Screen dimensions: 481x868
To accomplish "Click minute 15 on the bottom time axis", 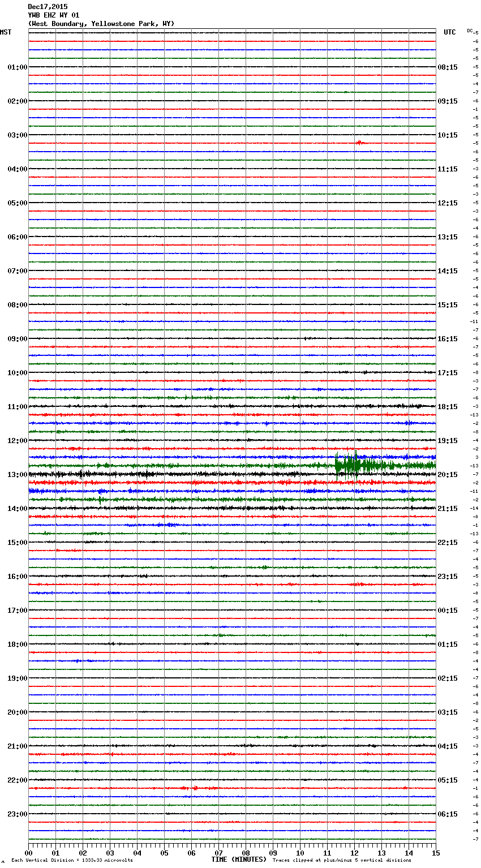I will click(436, 853).
